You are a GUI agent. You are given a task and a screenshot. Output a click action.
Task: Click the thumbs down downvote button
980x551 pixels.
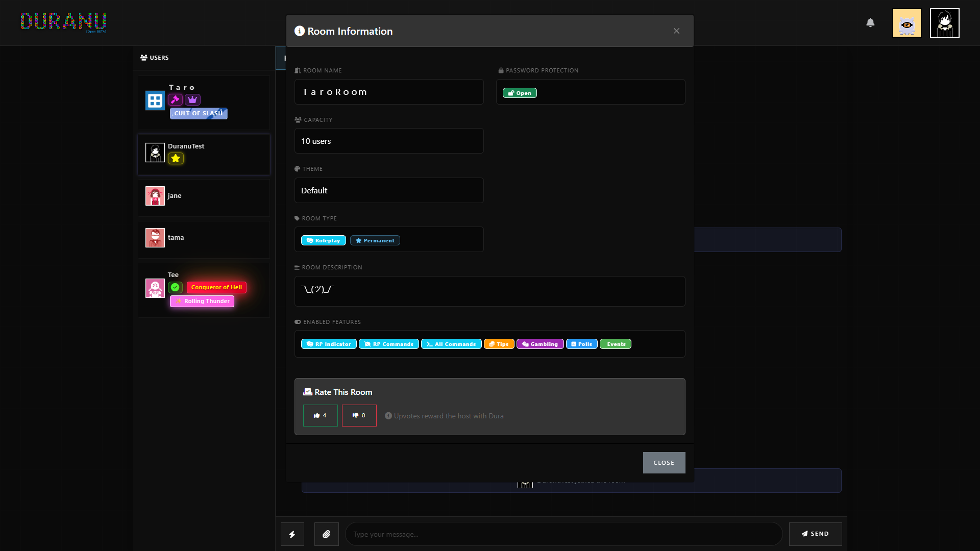[359, 415]
